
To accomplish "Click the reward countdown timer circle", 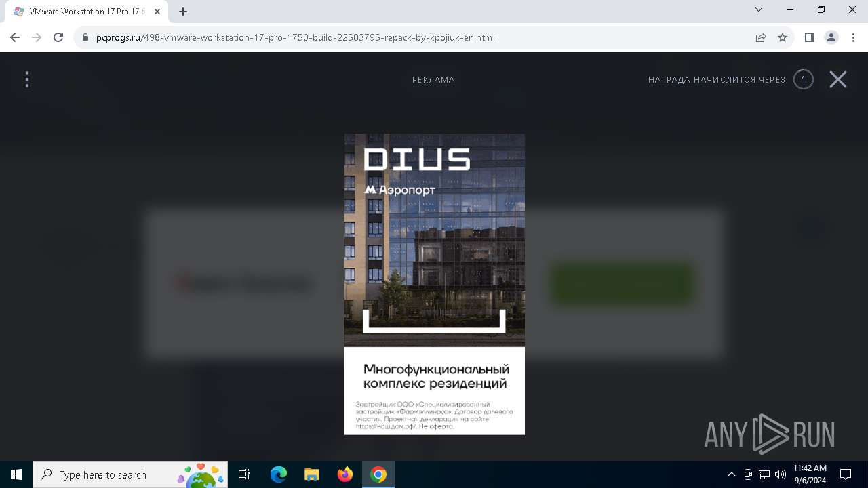I will (804, 80).
